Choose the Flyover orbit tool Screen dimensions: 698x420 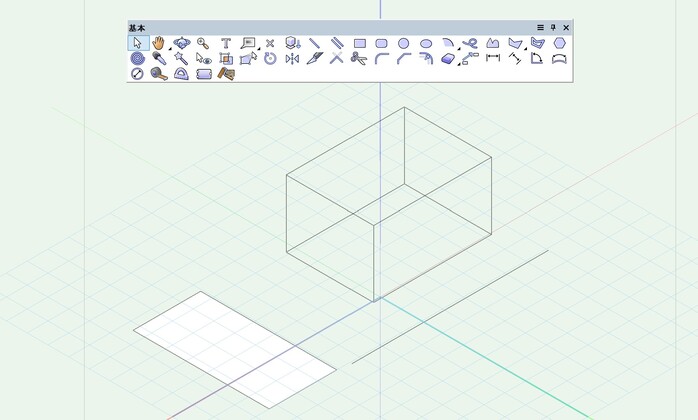click(x=182, y=43)
